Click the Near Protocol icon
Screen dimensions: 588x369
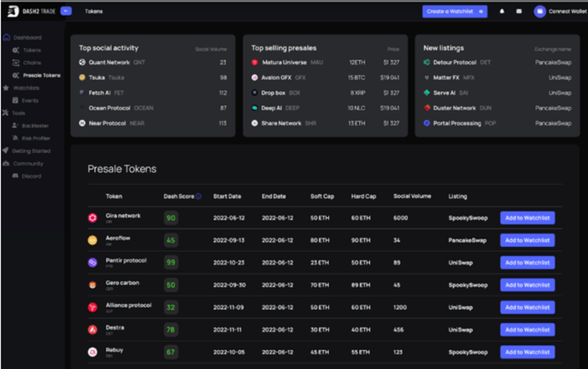click(x=82, y=123)
